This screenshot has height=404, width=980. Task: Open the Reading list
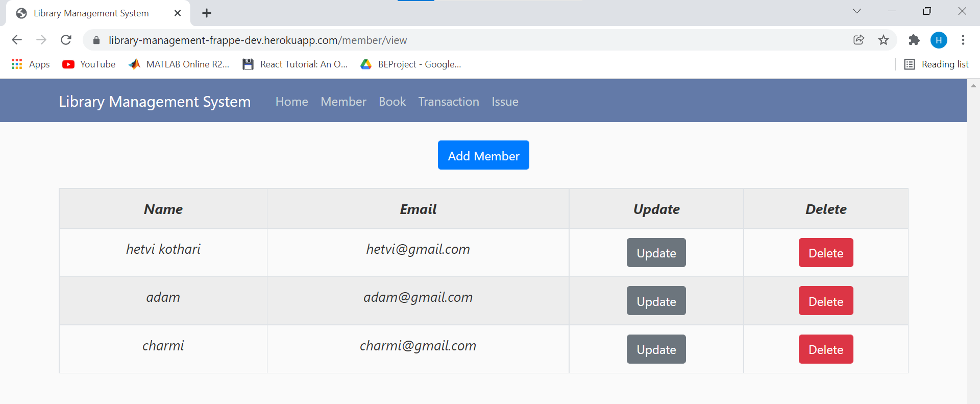click(936, 64)
